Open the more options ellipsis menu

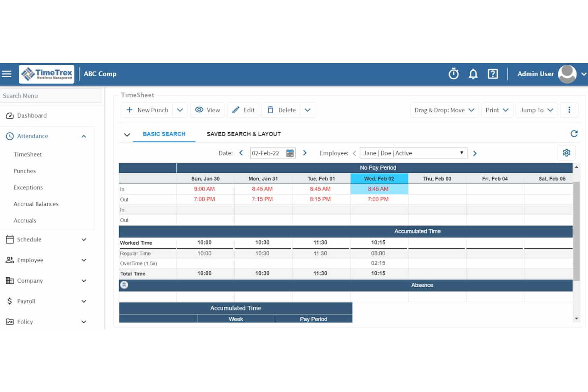point(569,110)
